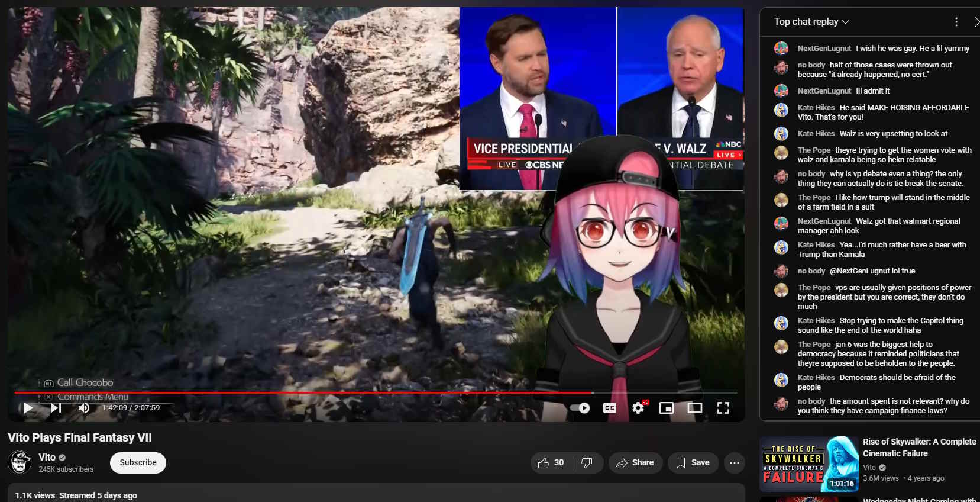Click NextGenLugnut avatar on 'yummy' comment
This screenshot has width=980, height=502.
(781, 49)
